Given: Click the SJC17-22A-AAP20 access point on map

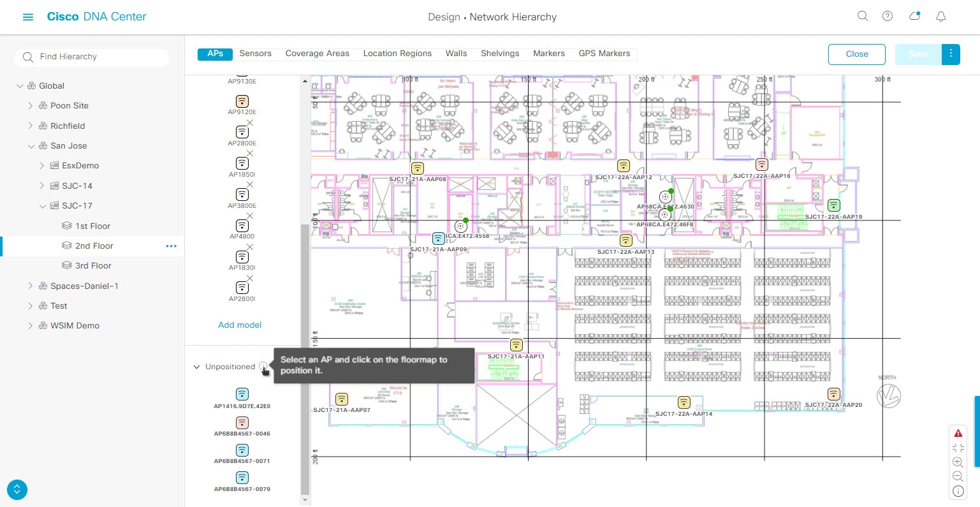Looking at the screenshot, I should [833, 393].
